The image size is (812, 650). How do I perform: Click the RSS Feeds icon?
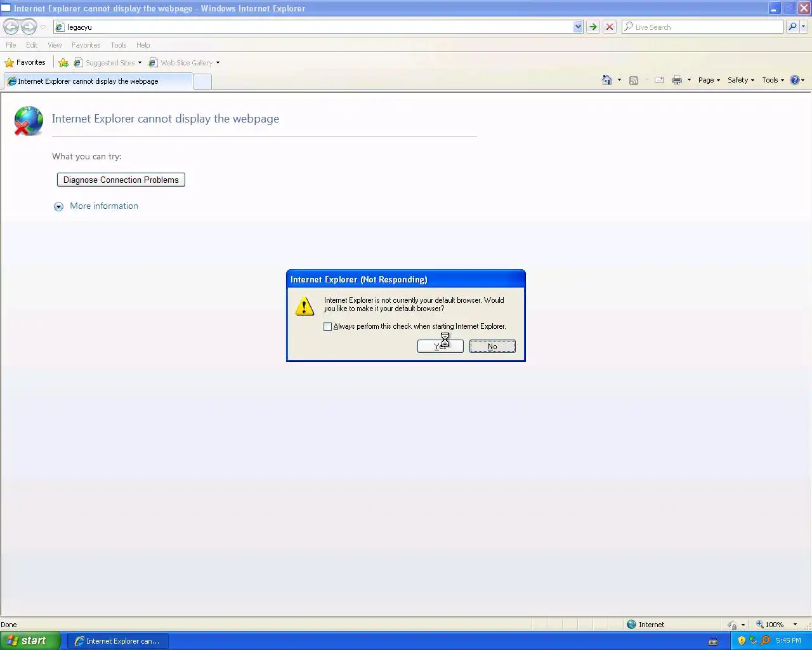click(x=633, y=80)
